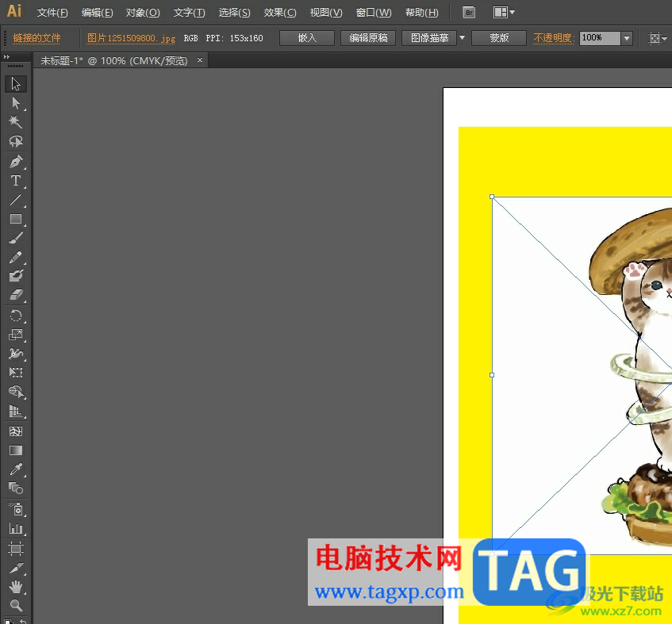Viewport: 672px width, 624px height.
Task: Select the Artboard tool
Action: click(16, 549)
